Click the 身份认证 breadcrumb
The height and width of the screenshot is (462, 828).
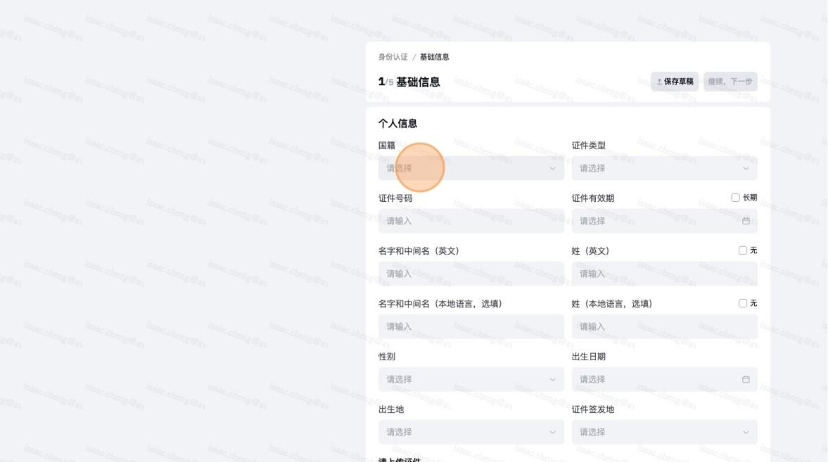click(x=393, y=57)
